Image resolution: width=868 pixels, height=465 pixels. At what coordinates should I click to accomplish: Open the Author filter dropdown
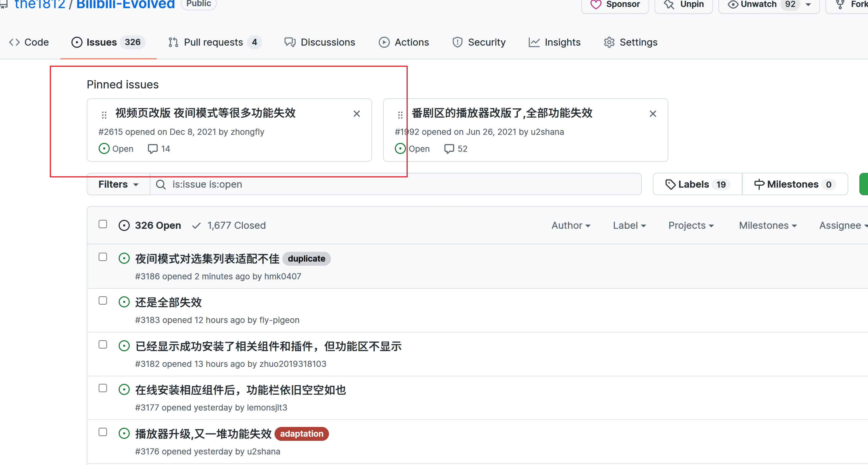(x=571, y=225)
